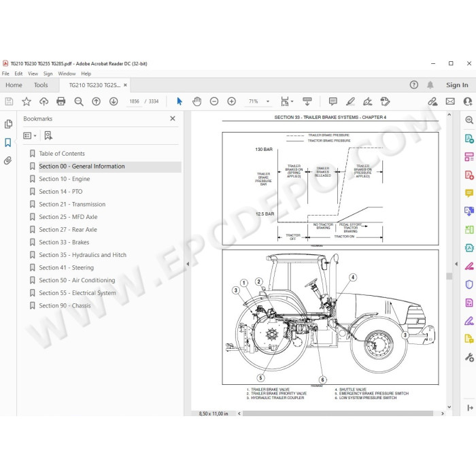Viewport: 476px width, 476px height.
Task: Open the Help menu
Action: click(x=86, y=73)
